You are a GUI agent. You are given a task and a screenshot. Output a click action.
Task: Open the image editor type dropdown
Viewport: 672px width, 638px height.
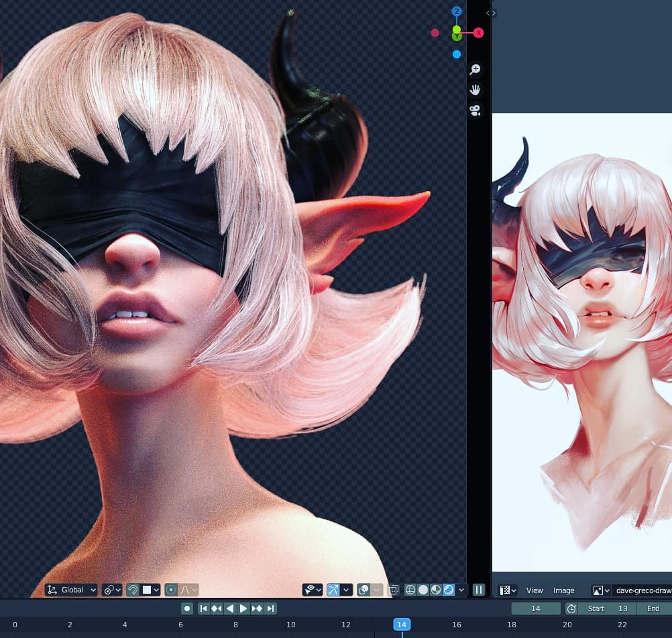(509, 590)
